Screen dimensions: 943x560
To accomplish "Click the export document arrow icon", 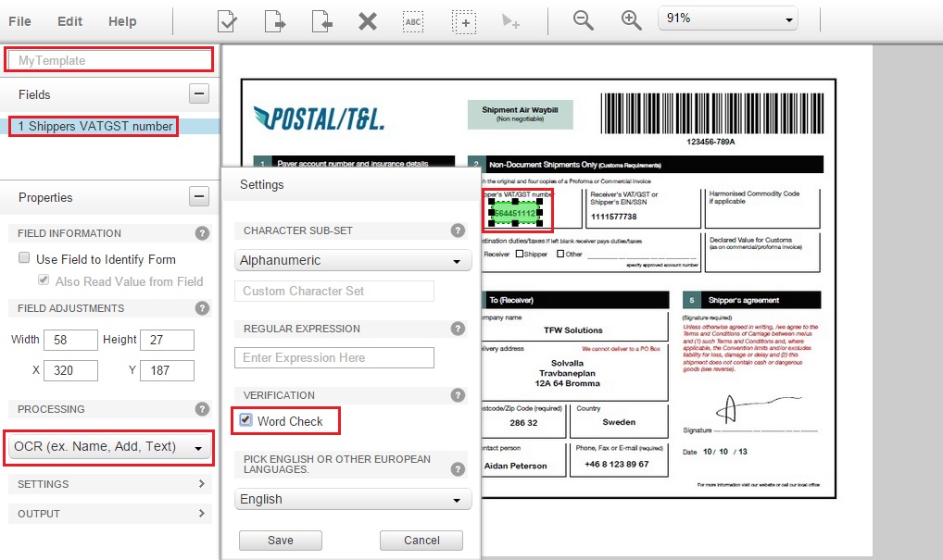I will [274, 20].
